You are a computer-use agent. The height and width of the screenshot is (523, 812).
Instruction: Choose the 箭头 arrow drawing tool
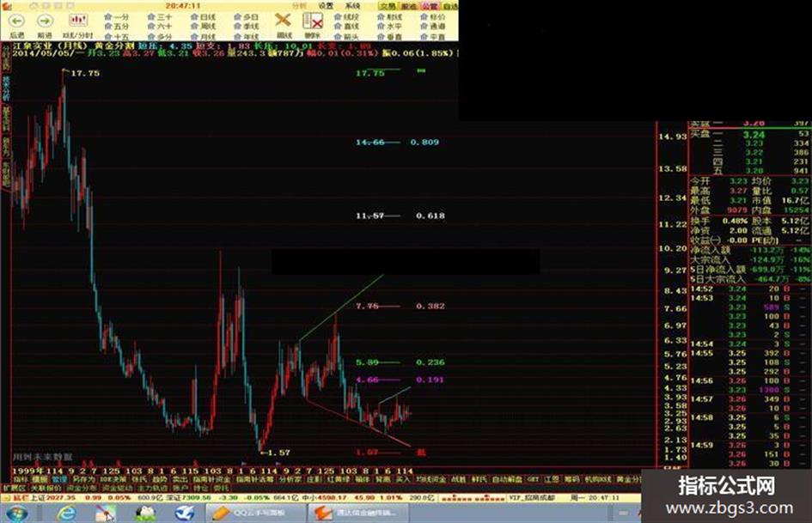click(x=347, y=37)
